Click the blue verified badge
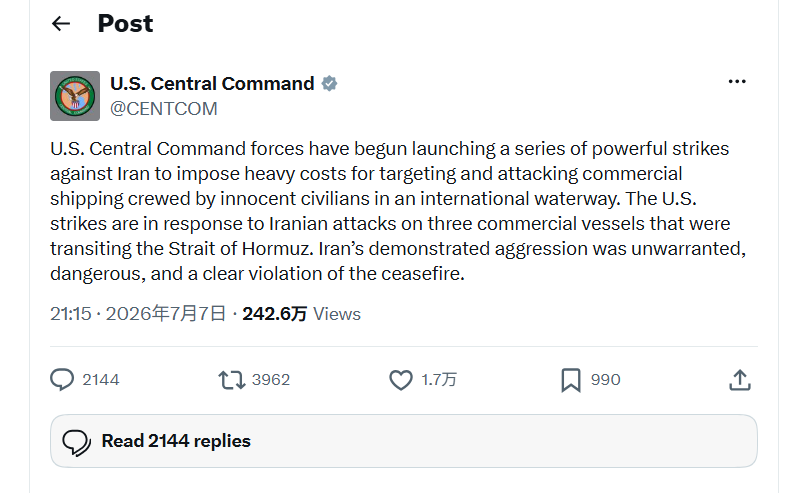Screen dimensions: 811x493 pos(329,83)
